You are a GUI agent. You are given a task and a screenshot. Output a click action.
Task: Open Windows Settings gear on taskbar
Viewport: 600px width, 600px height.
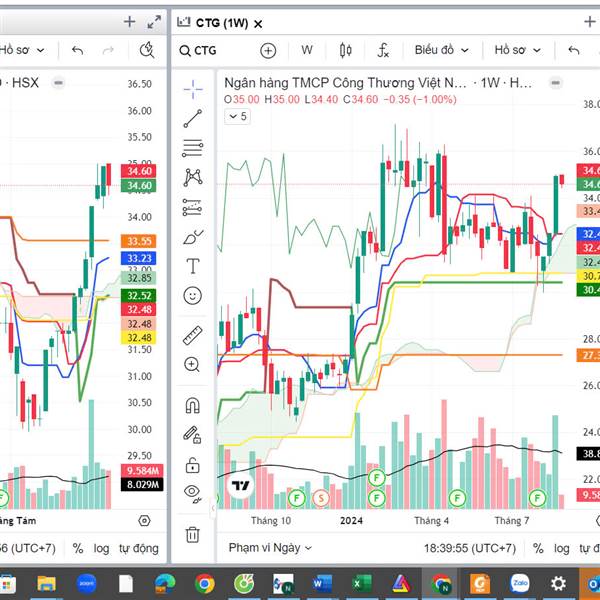(x=558, y=584)
